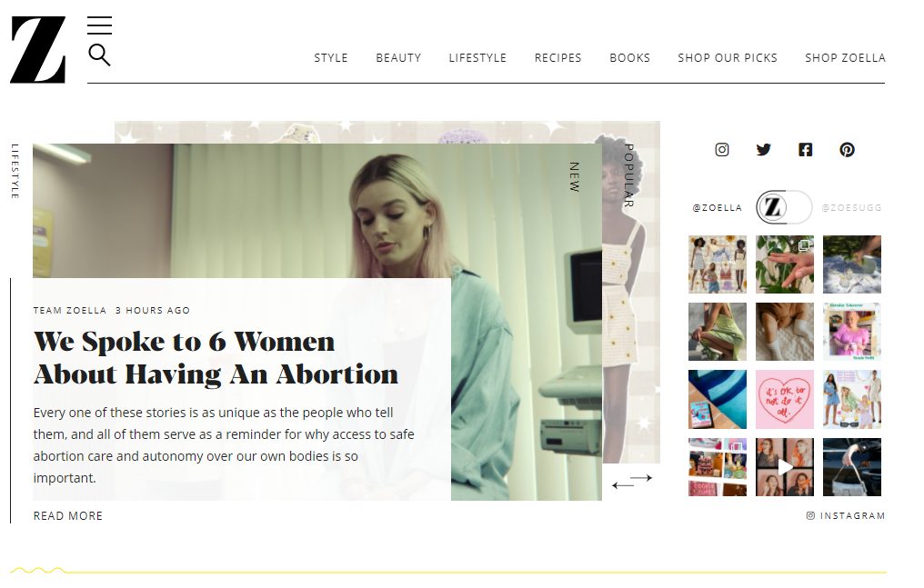Click the carousel arrows next to the slide
924x588 pixels.
click(x=632, y=482)
